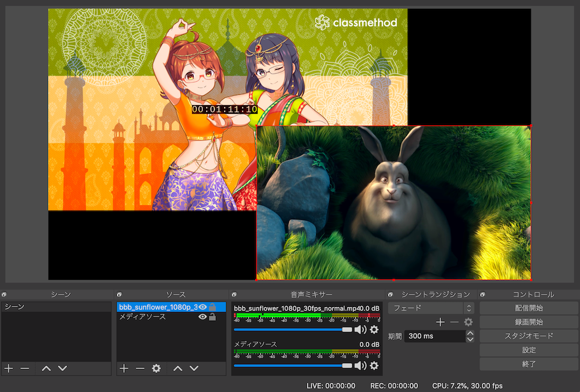Move the scene up in the scene list
Screen dimensions: 580x392
coord(46,369)
